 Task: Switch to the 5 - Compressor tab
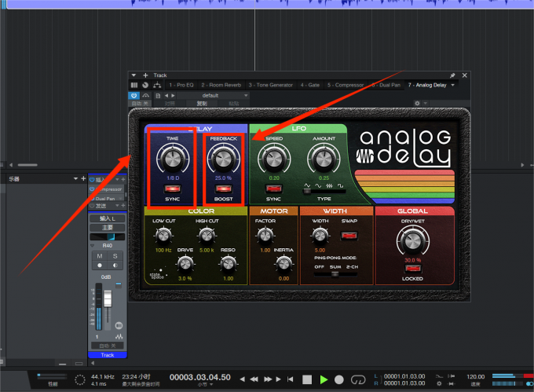coord(346,85)
